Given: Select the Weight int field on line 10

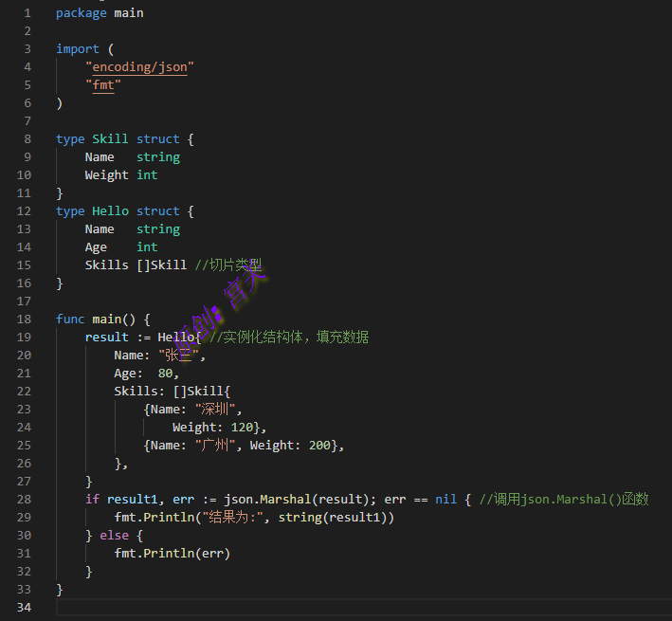Looking at the screenshot, I should [x=120, y=175].
